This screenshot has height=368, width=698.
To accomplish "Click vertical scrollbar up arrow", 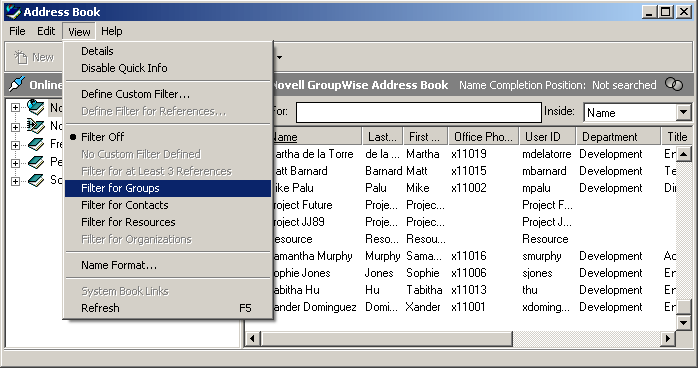I will [x=683, y=154].
